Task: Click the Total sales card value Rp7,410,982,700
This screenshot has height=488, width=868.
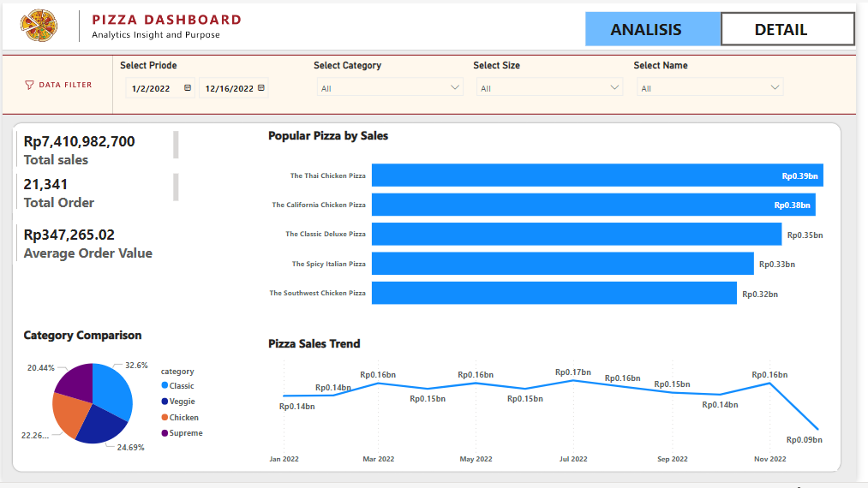Action: click(79, 141)
